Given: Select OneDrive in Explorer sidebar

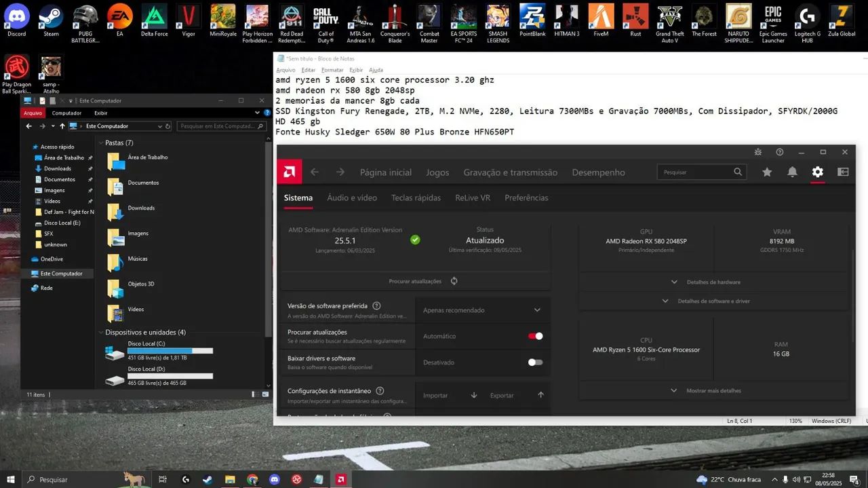Looking at the screenshot, I should [52, 259].
